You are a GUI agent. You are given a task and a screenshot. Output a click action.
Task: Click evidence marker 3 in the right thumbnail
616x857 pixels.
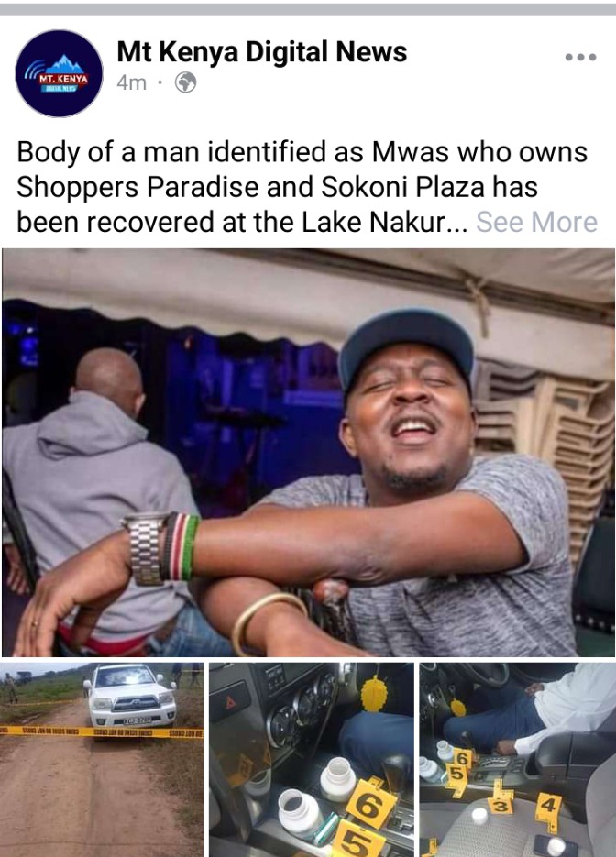(x=500, y=805)
